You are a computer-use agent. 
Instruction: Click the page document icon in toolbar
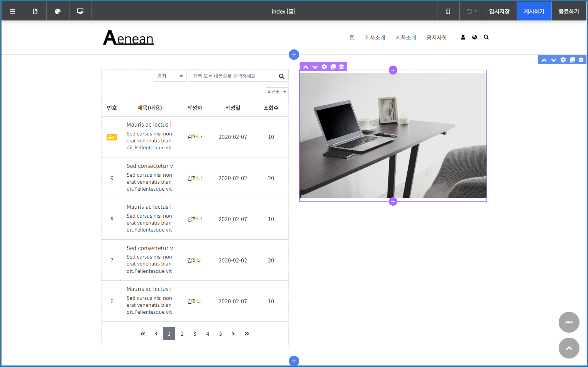click(35, 12)
